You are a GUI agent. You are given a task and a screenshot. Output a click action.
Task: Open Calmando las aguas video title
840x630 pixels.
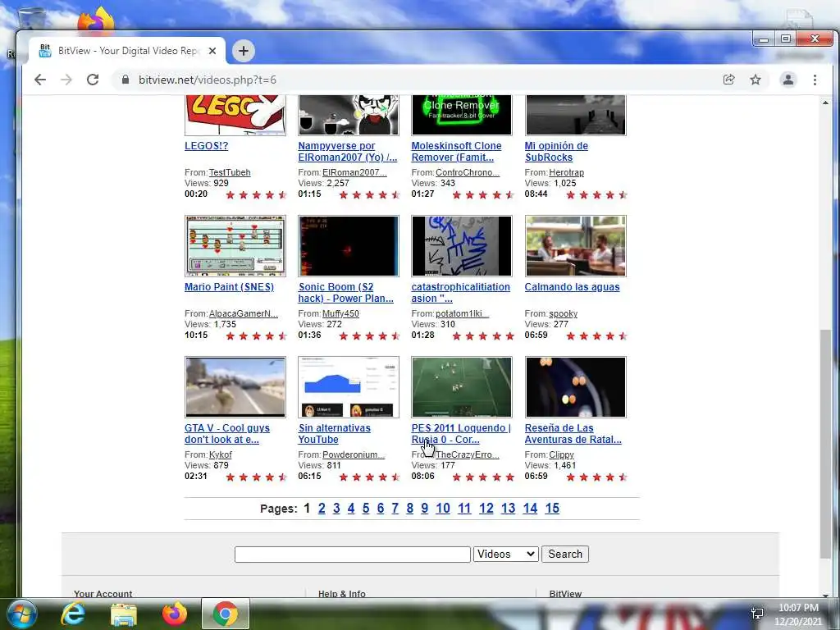572,287
